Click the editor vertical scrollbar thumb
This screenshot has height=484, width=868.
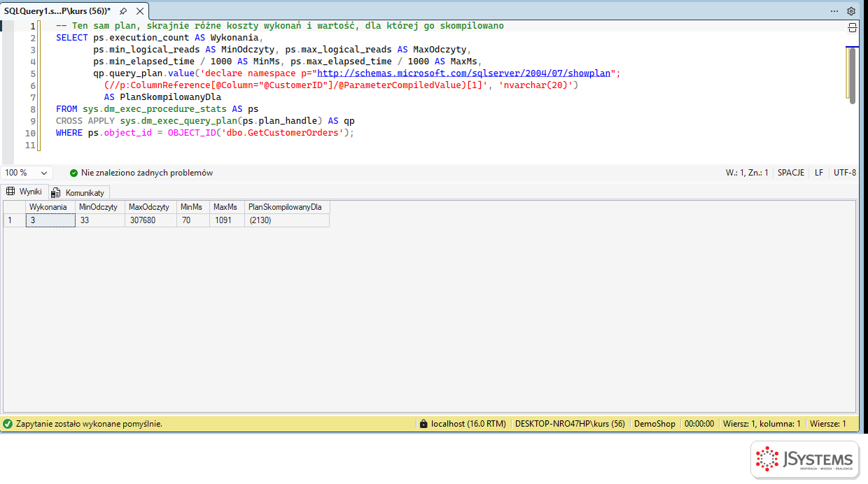pos(852,76)
